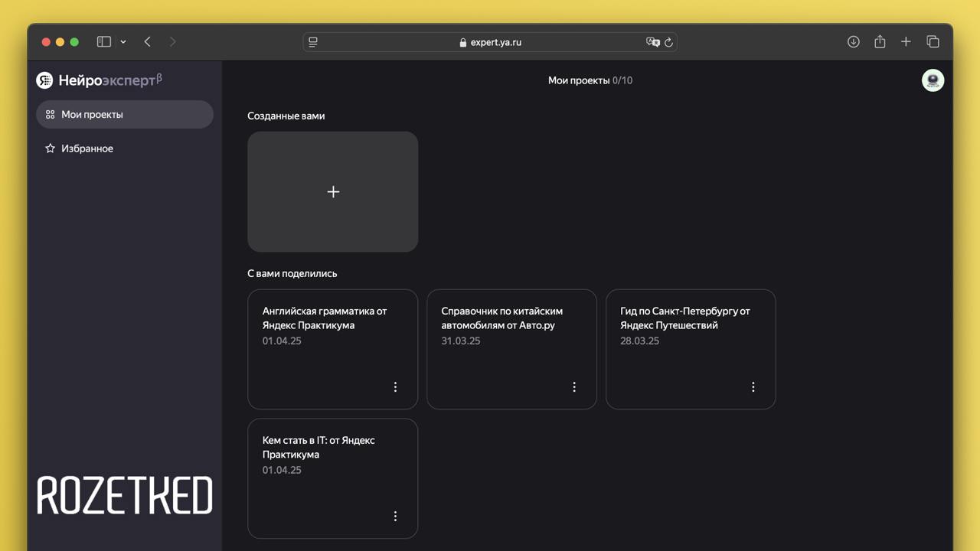Open three-dot menu on Английская грамматика card
Screen dimensions: 980x551
point(395,387)
